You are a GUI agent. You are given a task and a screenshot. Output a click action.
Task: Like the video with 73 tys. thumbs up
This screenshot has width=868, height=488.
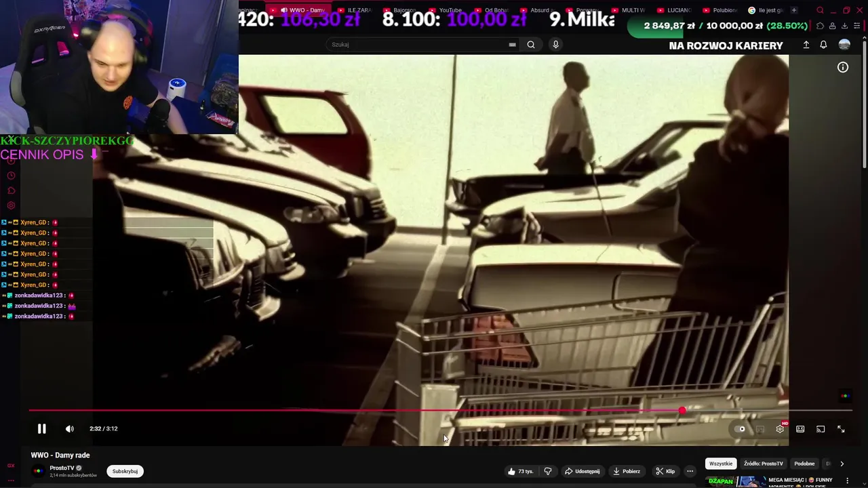520,471
